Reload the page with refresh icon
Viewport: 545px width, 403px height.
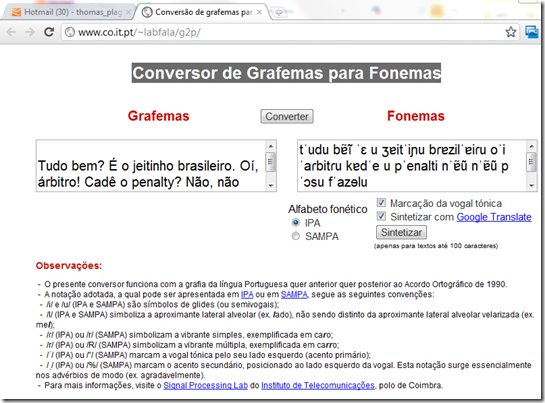pyautogui.click(x=49, y=32)
